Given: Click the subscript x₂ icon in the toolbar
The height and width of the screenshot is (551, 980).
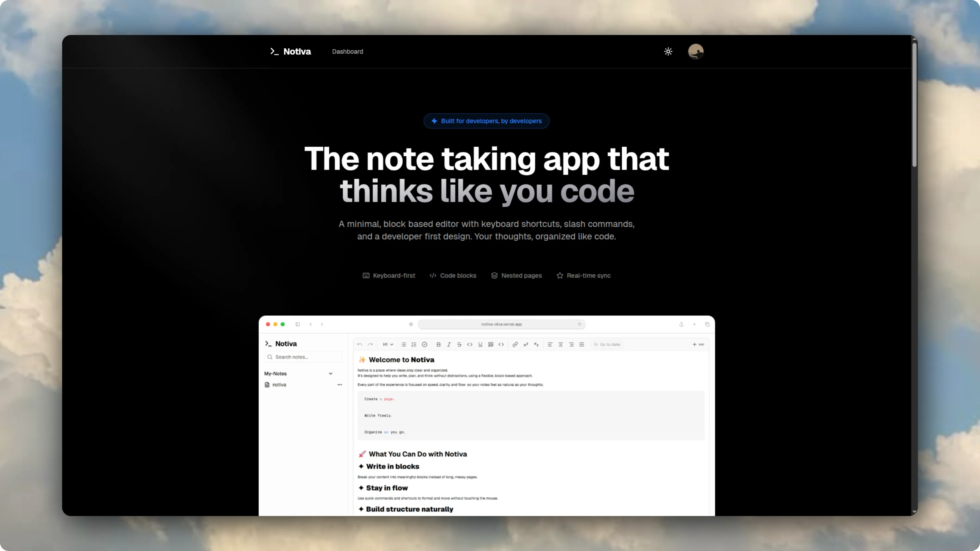Looking at the screenshot, I should 536,344.
